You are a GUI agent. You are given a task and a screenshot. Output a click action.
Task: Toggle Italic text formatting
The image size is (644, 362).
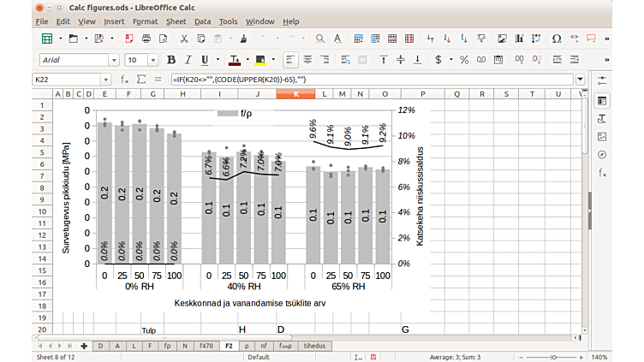pos(188,60)
